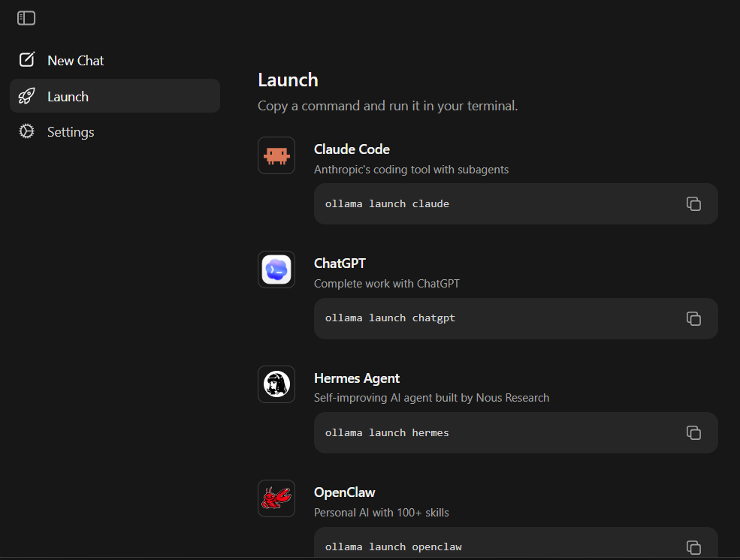Click the OpenClaw lobster icon

point(276,498)
